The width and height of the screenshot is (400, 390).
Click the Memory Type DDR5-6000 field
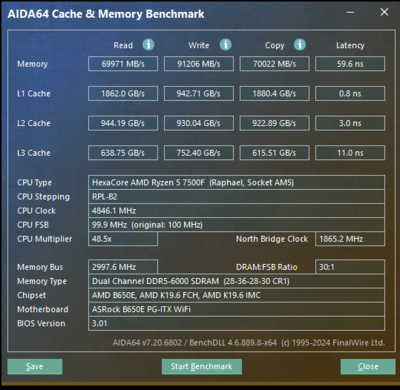[236, 281]
